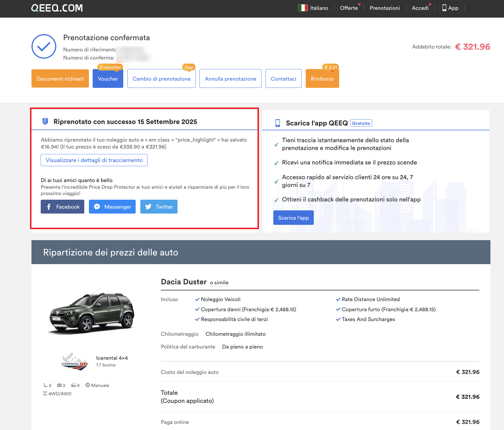Click the phone icon beside Scarica l'app QEEQ
504x430 pixels.
278,123
